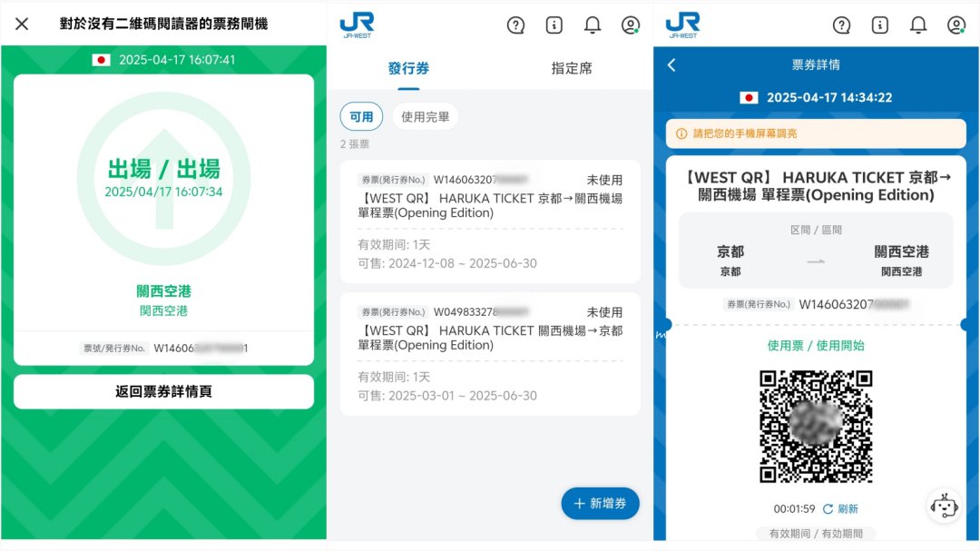This screenshot has width=980, height=551.
Task: Tap the green exit arrow circle
Action: pos(163,179)
